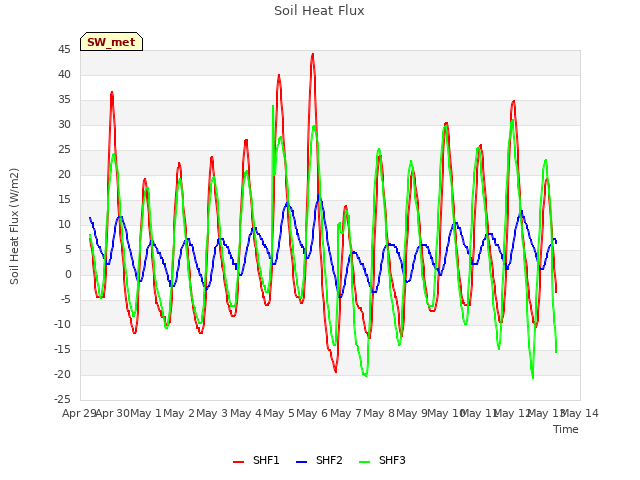Toggle the SHF2 legend entry
Viewport: 640px width, 480px height.
(x=319, y=460)
